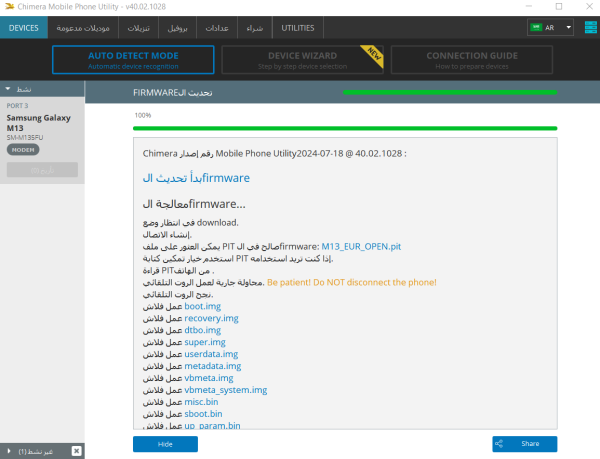Image resolution: width=600 pixels, height=459 pixels.
Task: Close the inactive devices panel with X
Action: click(x=77, y=451)
